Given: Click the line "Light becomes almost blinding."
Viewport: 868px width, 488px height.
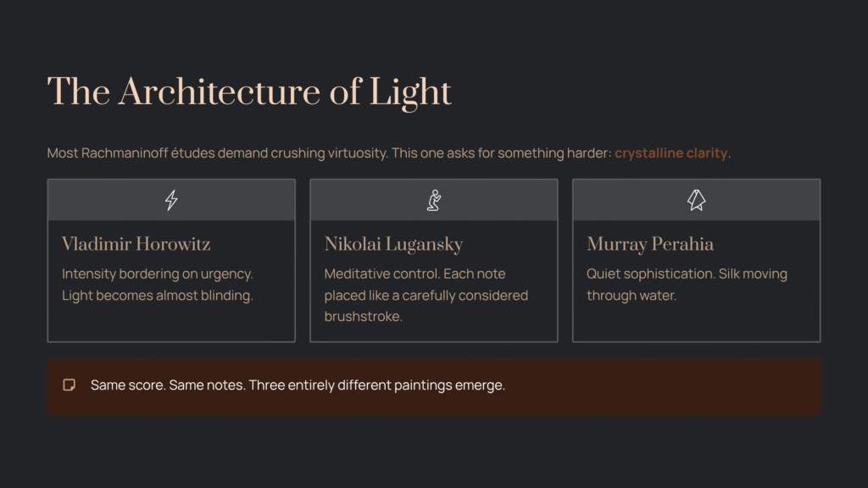Looking at the screenshot, I should (x=158, y=296).
